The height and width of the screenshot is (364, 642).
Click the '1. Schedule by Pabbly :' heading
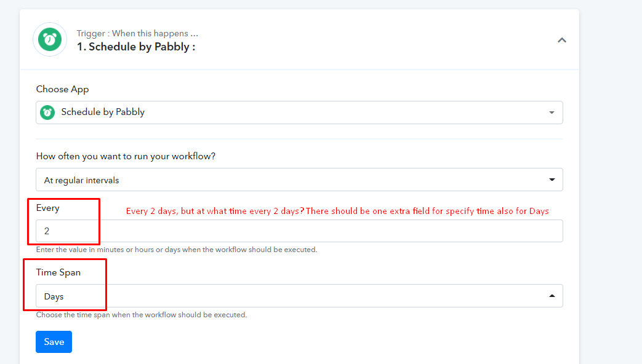coord(136,47)
